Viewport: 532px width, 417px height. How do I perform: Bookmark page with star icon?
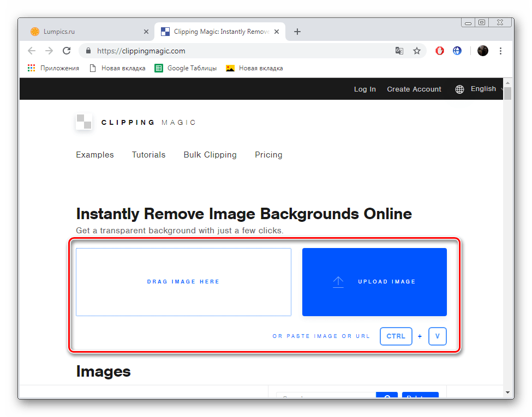(417, 51)
